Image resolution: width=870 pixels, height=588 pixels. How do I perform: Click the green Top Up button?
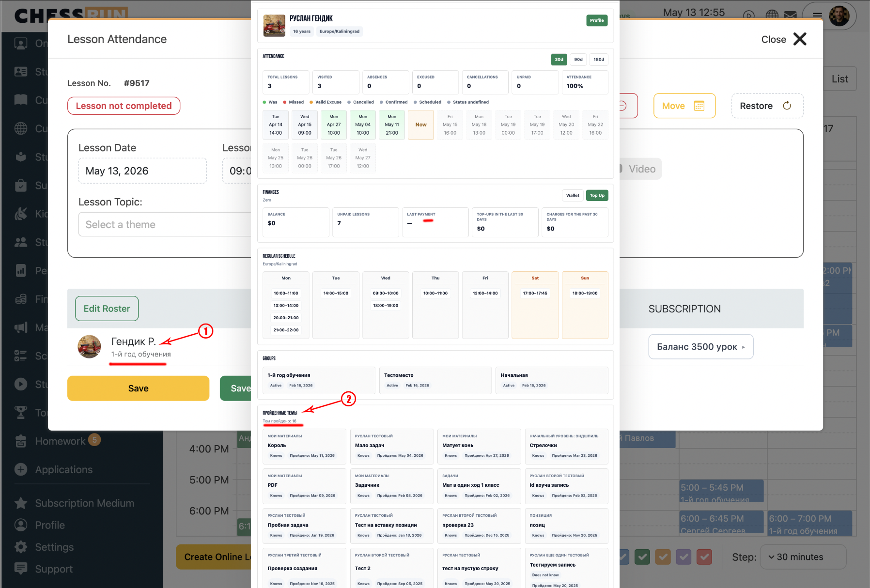[x=597, y=195]
